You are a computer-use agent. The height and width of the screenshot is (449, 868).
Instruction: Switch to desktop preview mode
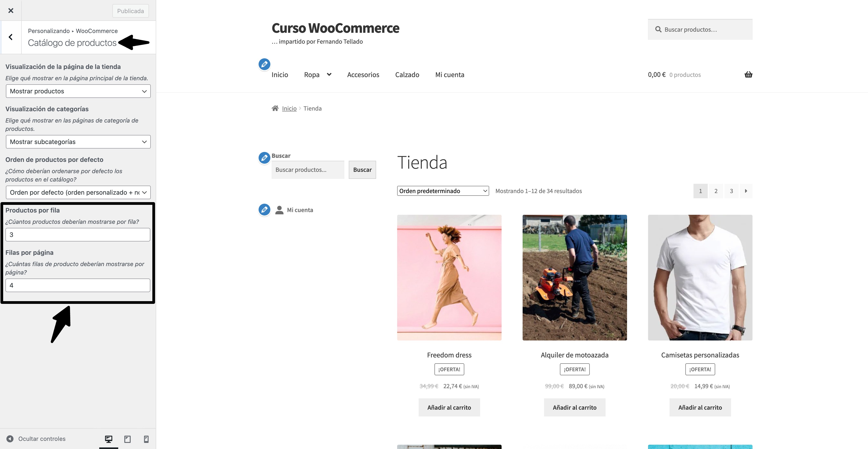tap(108, 439)
